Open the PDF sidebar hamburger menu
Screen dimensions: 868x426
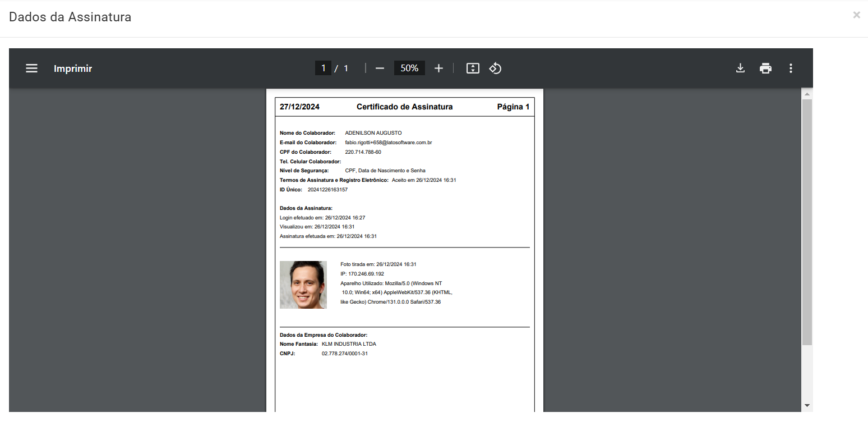coord(31,68)
